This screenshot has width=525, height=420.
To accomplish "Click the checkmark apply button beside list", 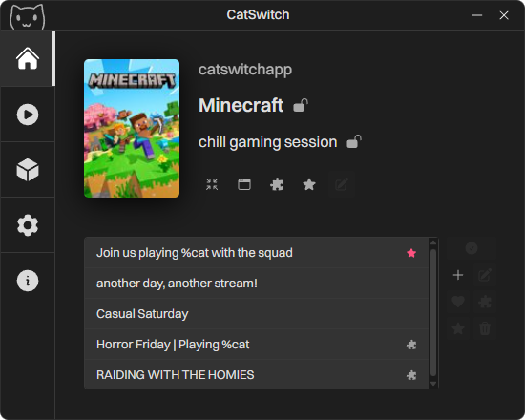I will pos(472,248).
